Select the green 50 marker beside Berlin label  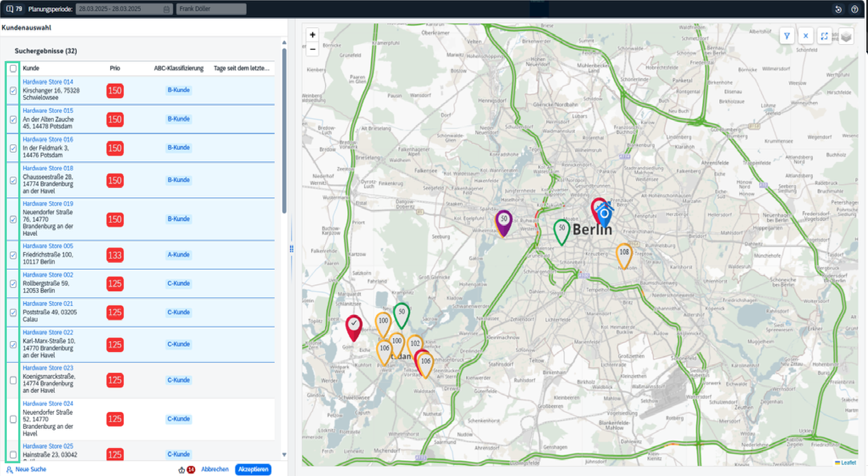[561, 232]
